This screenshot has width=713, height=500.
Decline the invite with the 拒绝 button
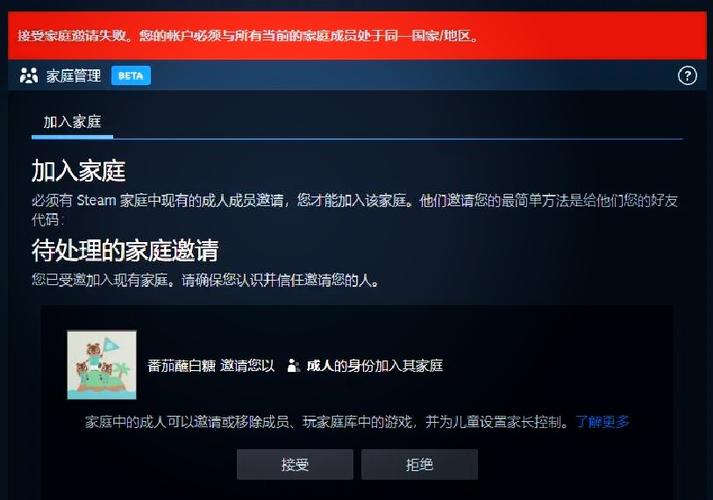click(419, 465)
